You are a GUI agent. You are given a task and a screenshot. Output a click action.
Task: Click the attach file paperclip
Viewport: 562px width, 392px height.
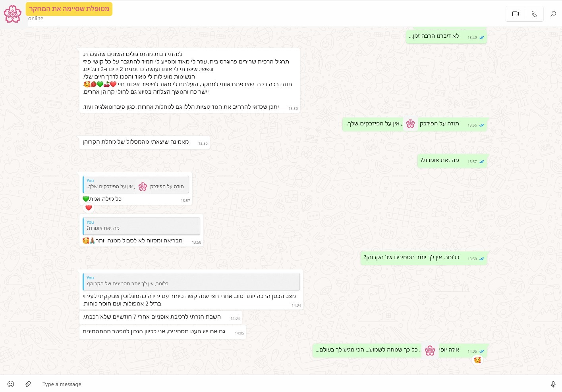coord(28,384)
